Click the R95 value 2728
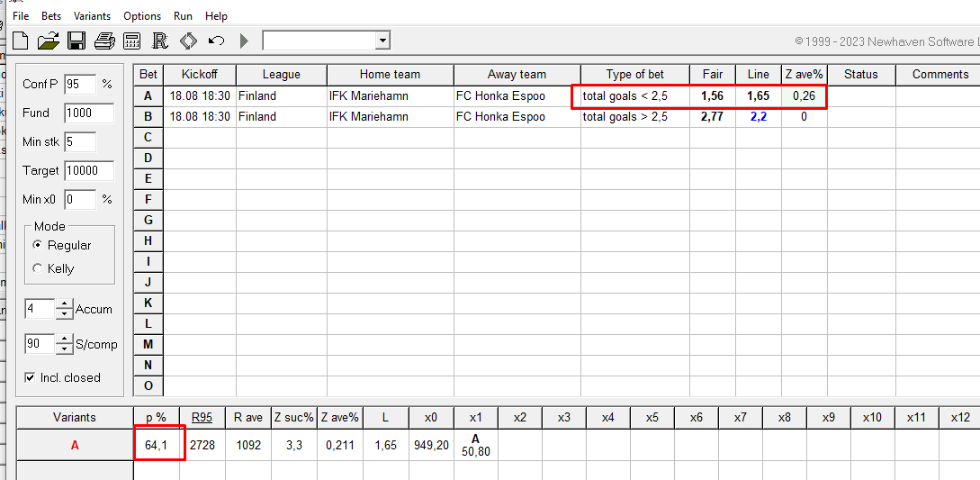 coord(202,446)
